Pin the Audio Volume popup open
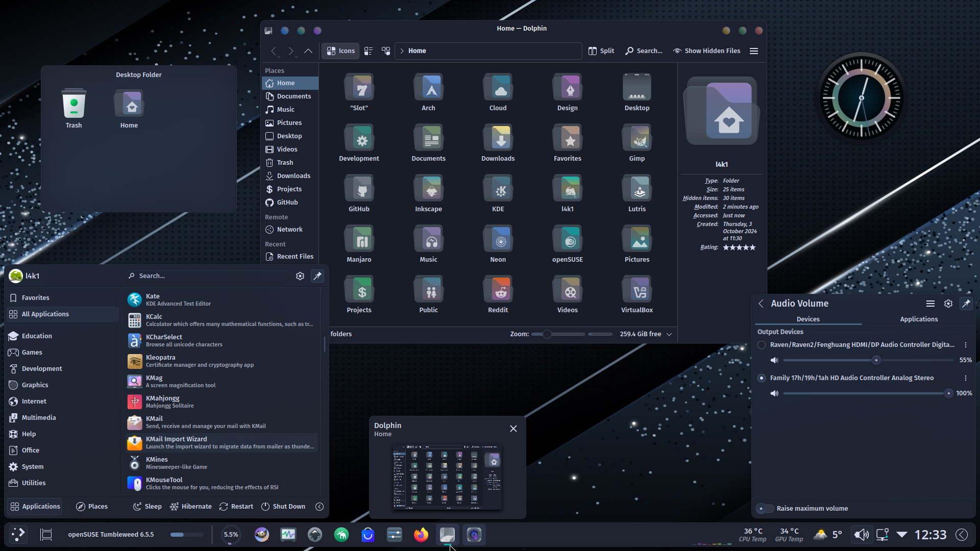 tap(966, 304)
